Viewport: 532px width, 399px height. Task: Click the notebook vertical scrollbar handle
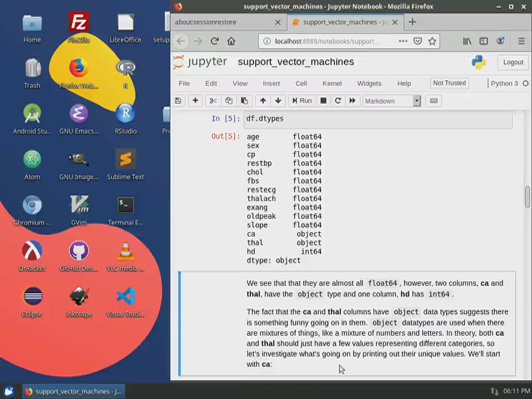[x=527, y=197]
